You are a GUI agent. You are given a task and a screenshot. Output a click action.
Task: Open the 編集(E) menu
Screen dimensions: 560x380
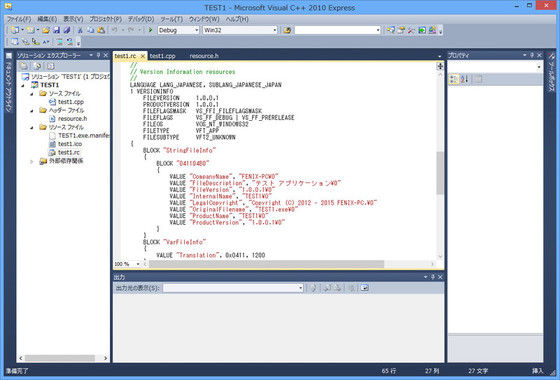click(x=47, y=19)
